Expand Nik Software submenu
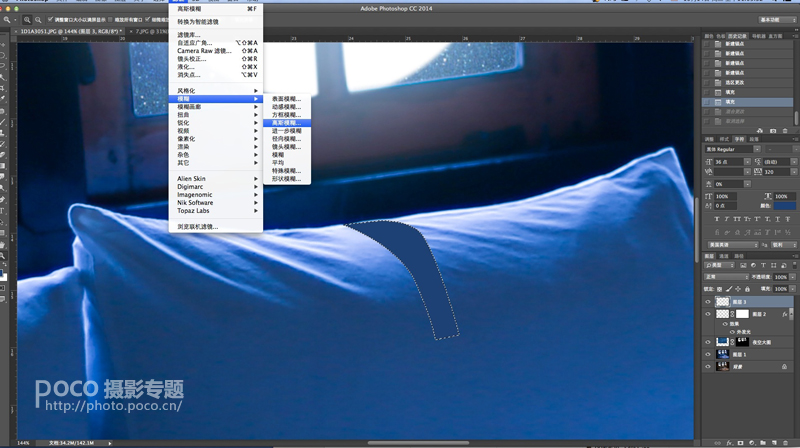Screen dimensions: 800x448 tap(216, 203)
